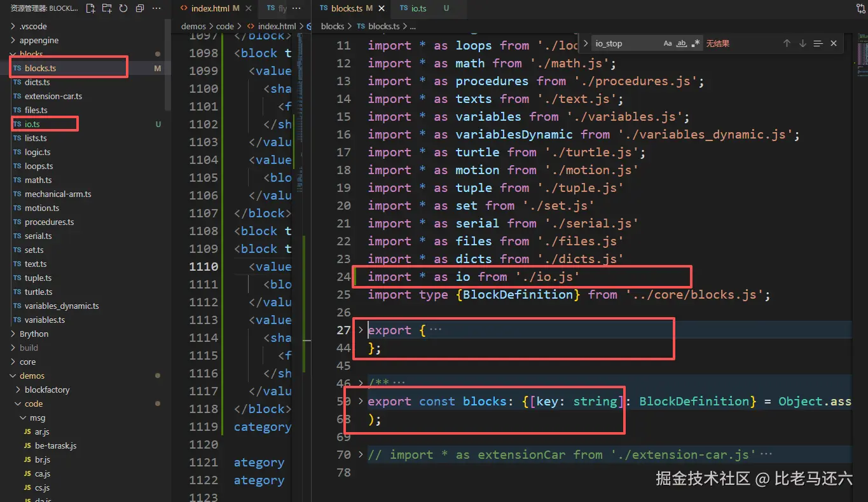Click code in index.html breadcrumb
The image size is (868, 502).
[225, 26]
